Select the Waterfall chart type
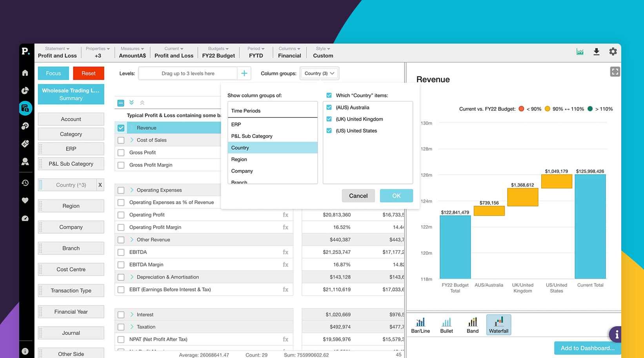The height and width of the screenshot is (358, 644). (x=498, y=325)
